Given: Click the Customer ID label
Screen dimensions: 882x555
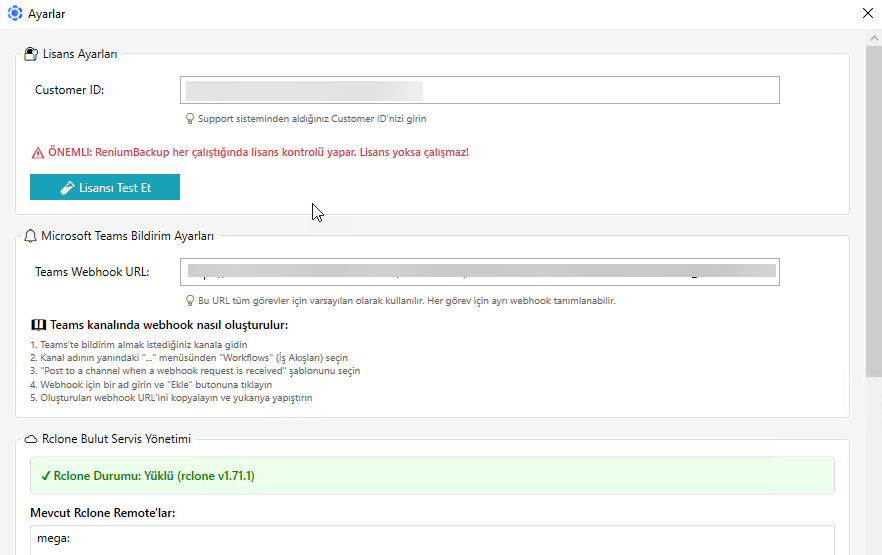Looking at the screenshot, I should point(69,90).
